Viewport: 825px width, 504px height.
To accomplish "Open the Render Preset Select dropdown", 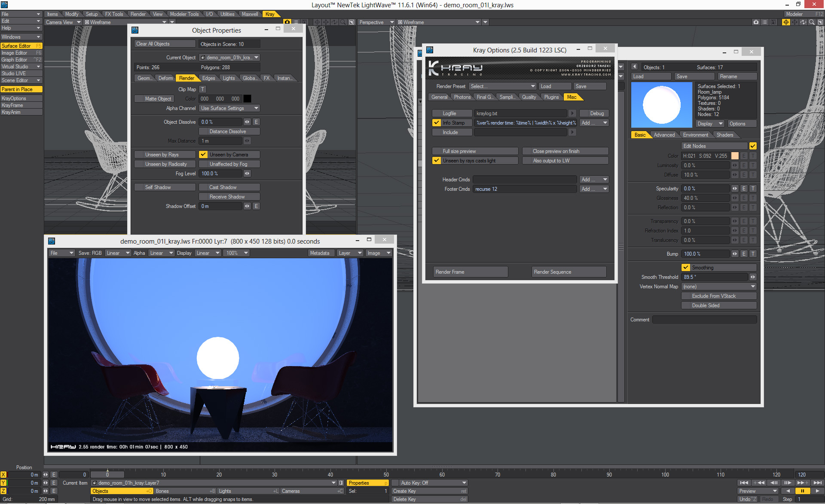I will 502,86.
